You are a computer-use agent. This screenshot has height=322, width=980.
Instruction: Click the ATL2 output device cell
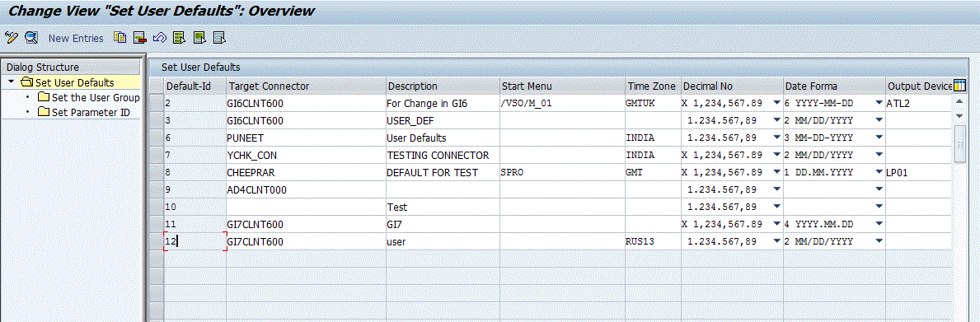click(x=919, y=104)
